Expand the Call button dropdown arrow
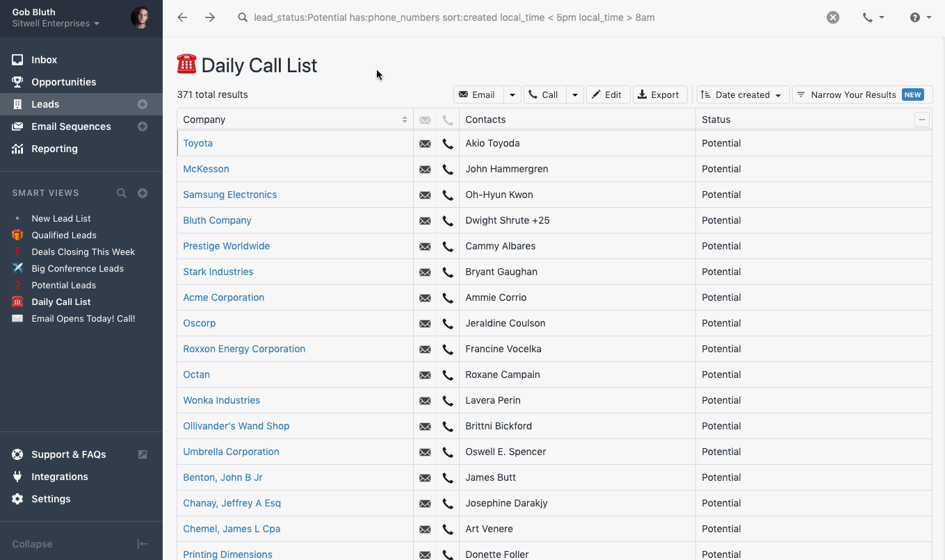 click(x=575, y=94)
